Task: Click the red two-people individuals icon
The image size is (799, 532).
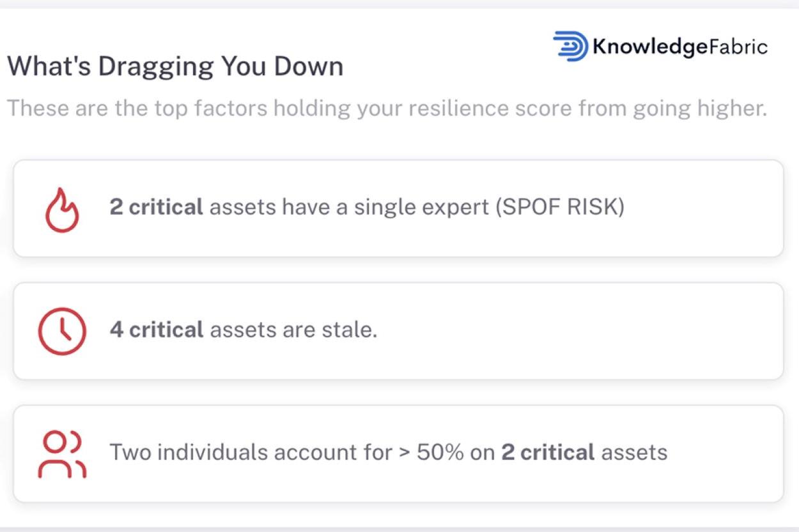Action: tap(62, 454)
